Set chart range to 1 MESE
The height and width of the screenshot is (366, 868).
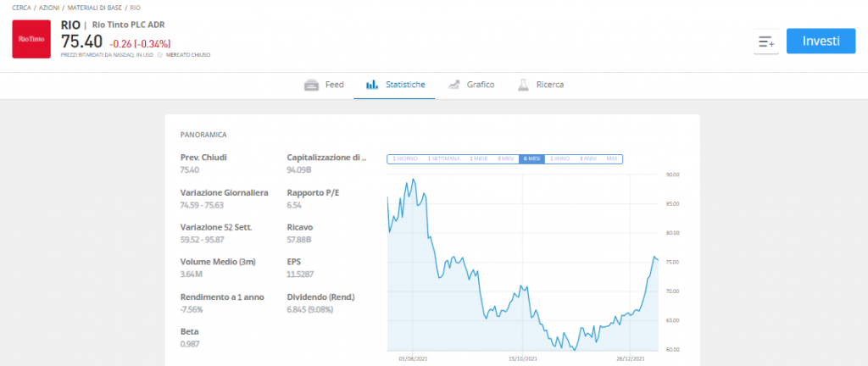478,158
